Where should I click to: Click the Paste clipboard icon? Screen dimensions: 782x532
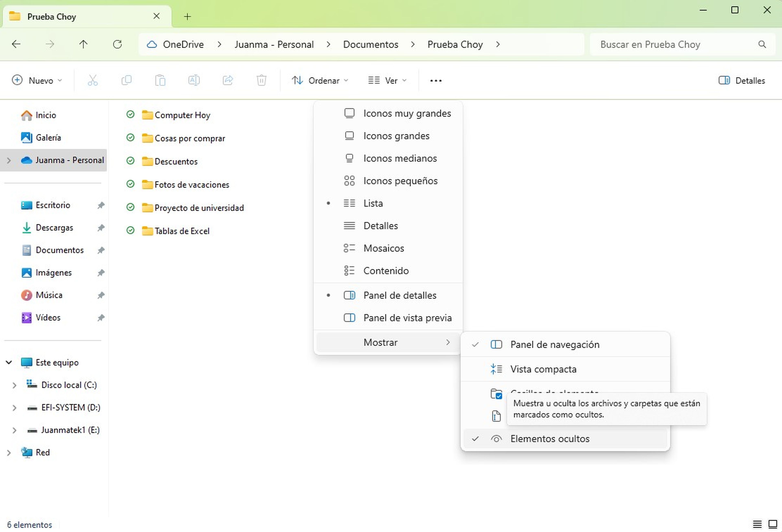coord(160,80)
